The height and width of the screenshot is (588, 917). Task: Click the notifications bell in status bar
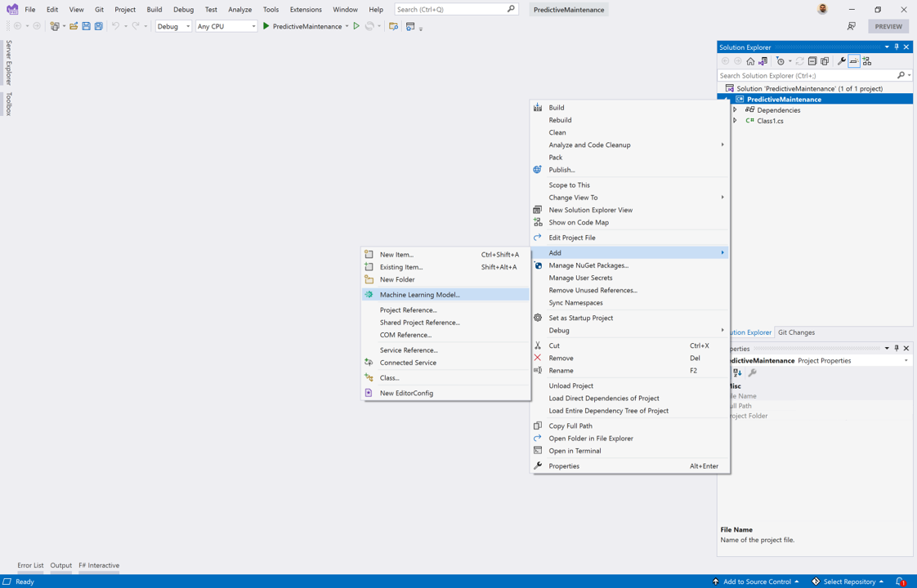tap(901, 581)
